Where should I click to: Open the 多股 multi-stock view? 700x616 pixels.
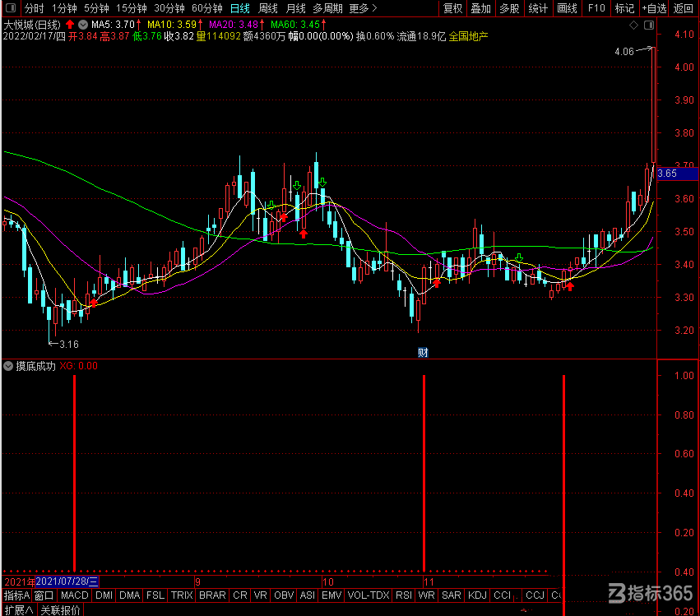[x=509, y=8]
